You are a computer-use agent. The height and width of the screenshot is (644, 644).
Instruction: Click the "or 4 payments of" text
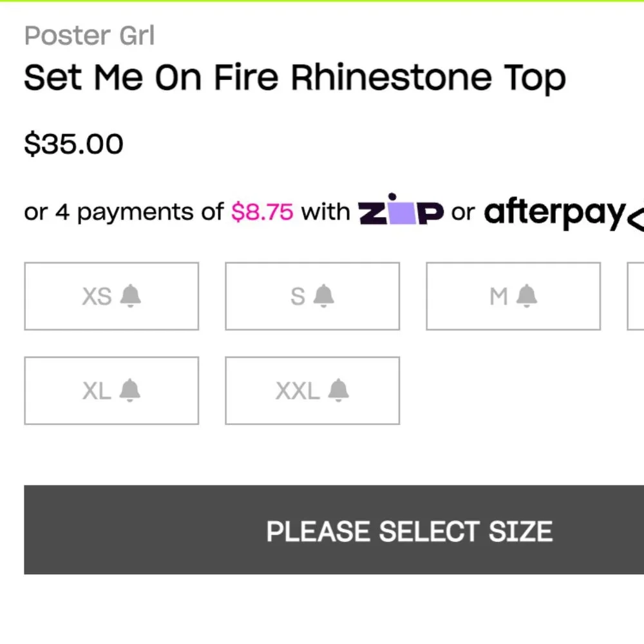[124, 212]
